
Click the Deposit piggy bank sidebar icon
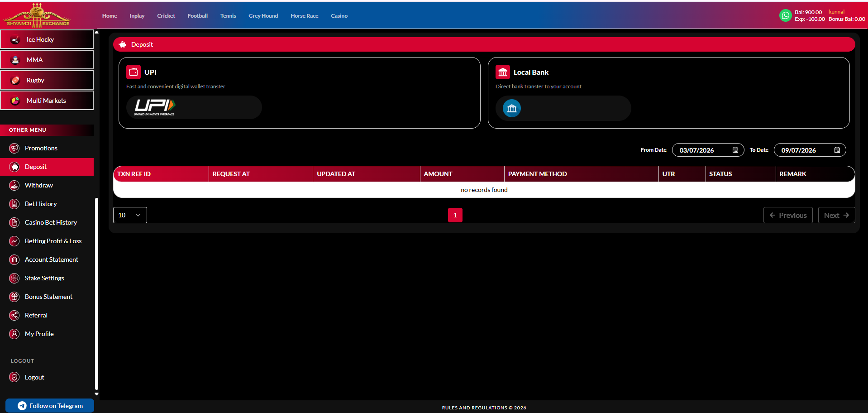tap(14, 167)
